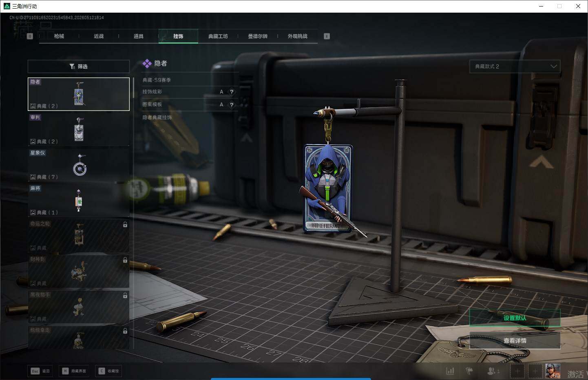Click the lock icon on 统统拿走

click(125, 331)
